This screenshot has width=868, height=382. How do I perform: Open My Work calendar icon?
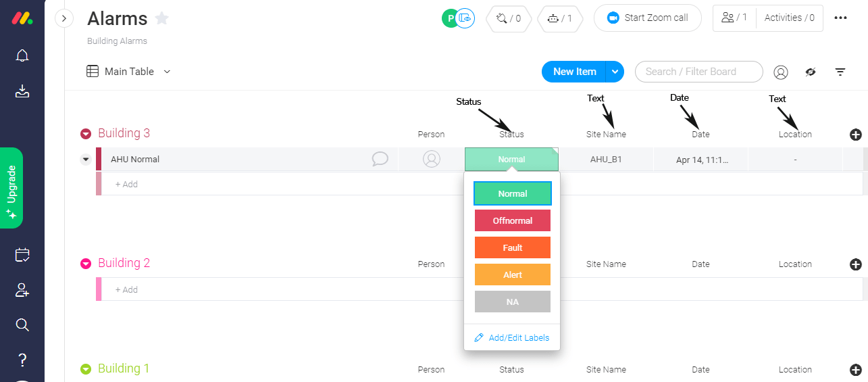22,255
